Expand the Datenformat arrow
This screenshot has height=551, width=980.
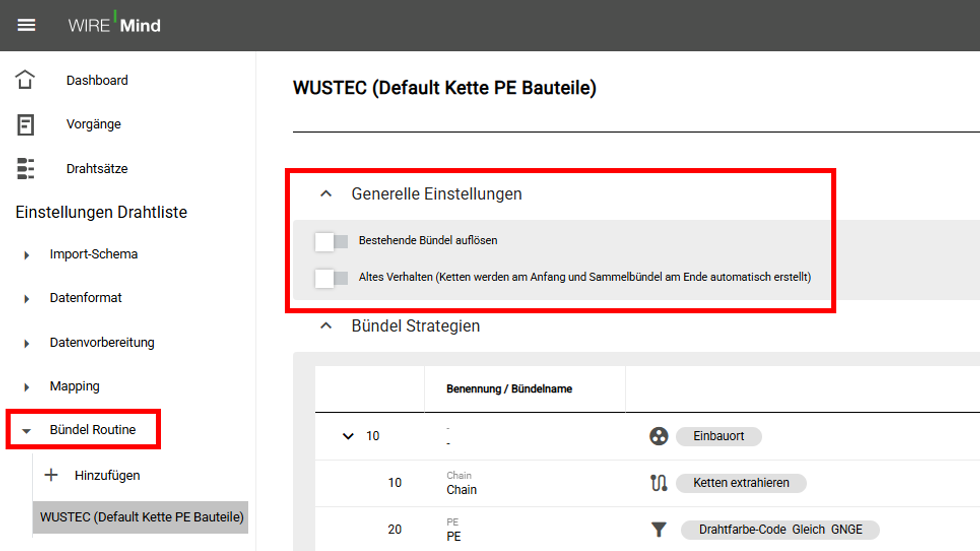coord(26,299)
